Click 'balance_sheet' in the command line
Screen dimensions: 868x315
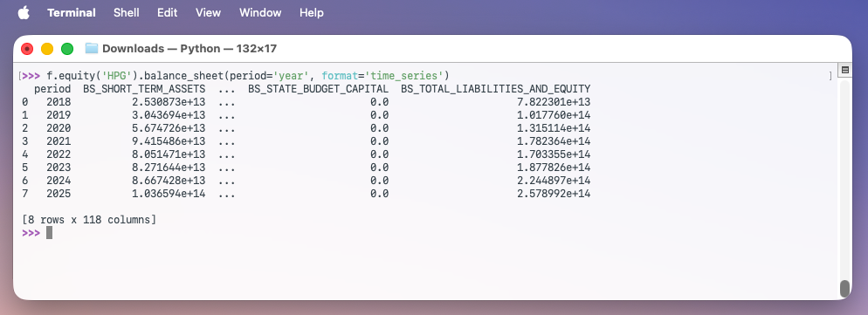tap(183, 75)
